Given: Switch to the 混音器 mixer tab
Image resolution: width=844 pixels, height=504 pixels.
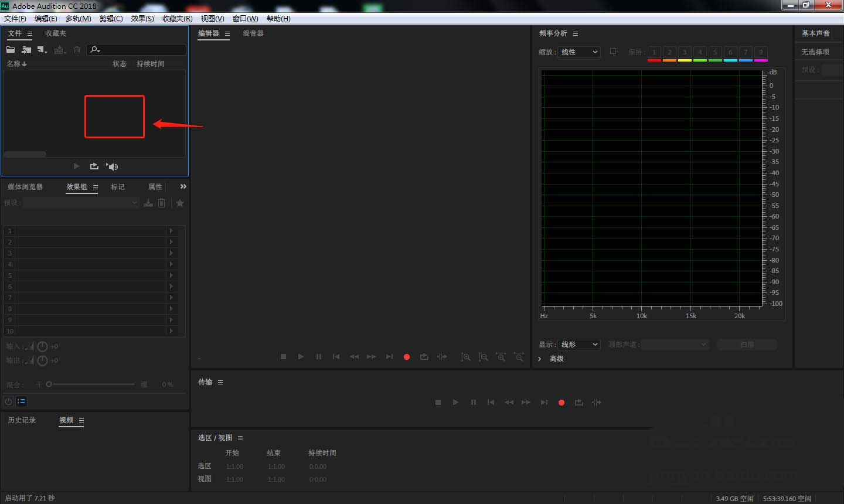Looking at the screenshot, I should (253, 33).
